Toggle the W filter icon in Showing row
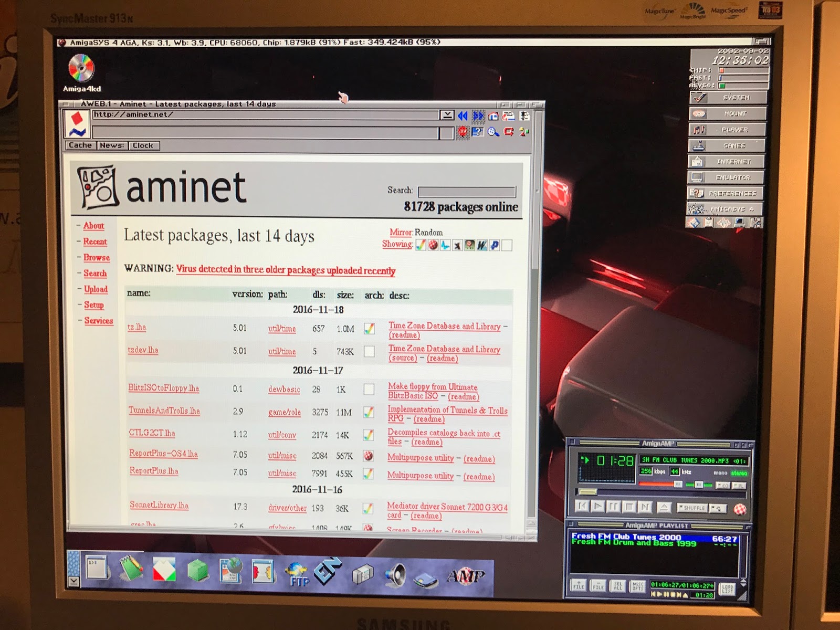Screen dimensions: 840x630 point(482,245)
